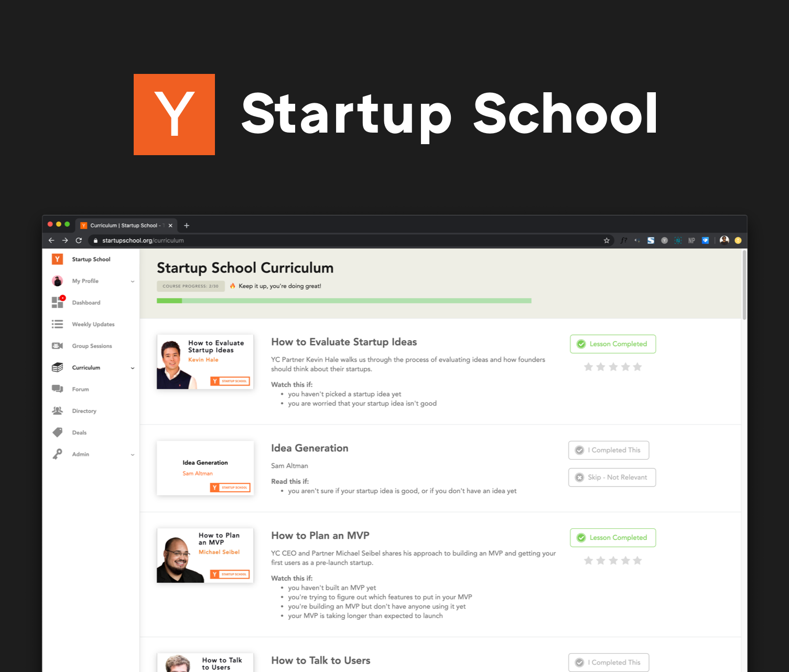Image resolution: width=789 pixels, height=672 pixels.
Task: Open the Deals tag icon
Action: [58, 432]
